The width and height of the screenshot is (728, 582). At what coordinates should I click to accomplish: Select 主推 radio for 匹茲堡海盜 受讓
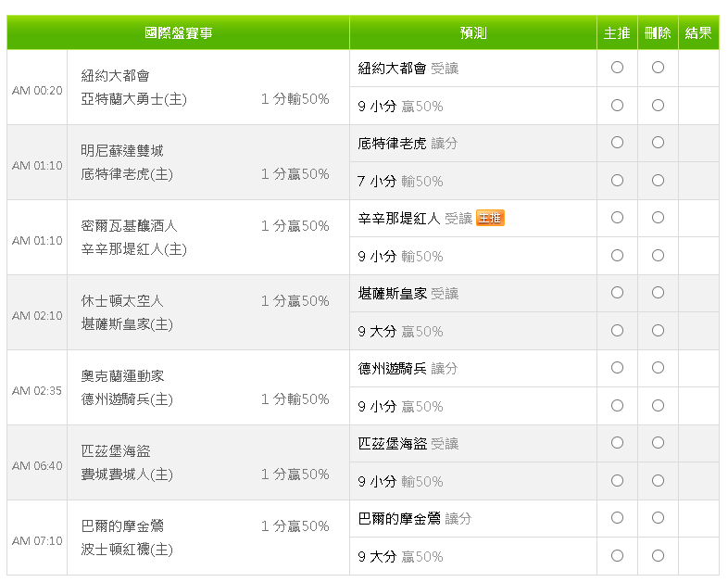click(x=617, y=443)
